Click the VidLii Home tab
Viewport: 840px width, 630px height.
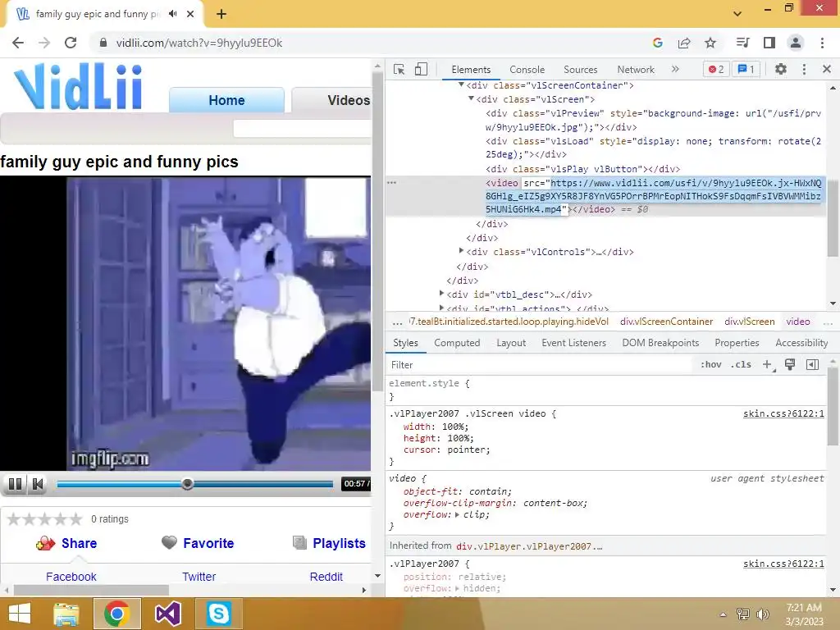(x=226, y=100)
